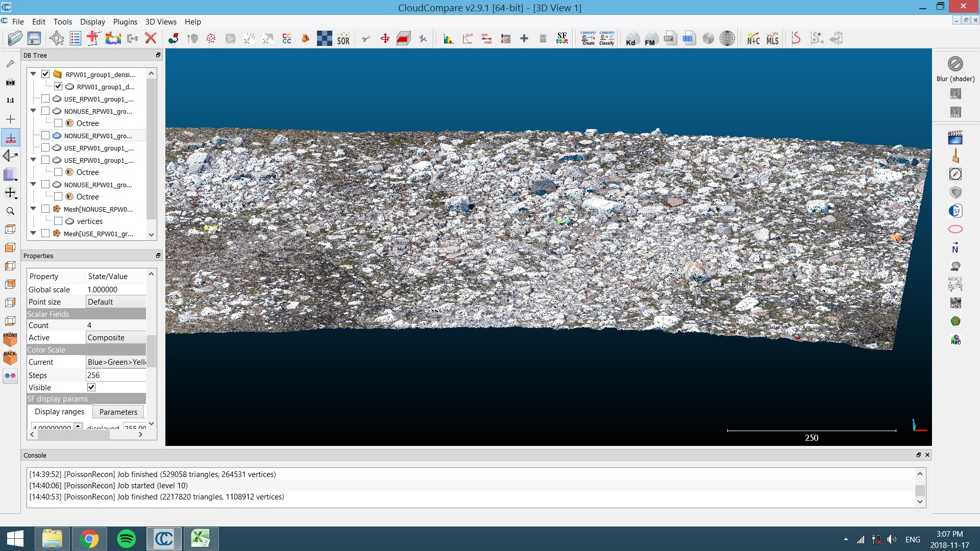The height and width of the screenshot is (551, 980).
Task: Click the MLS smoothing icon
Action: (773, 39)
